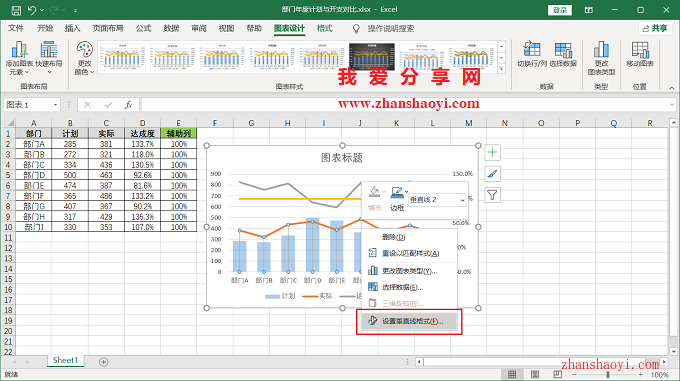Switch to Page Break Preview view
The height and width of the screenshot is (381, 680).
pos(557,374)
